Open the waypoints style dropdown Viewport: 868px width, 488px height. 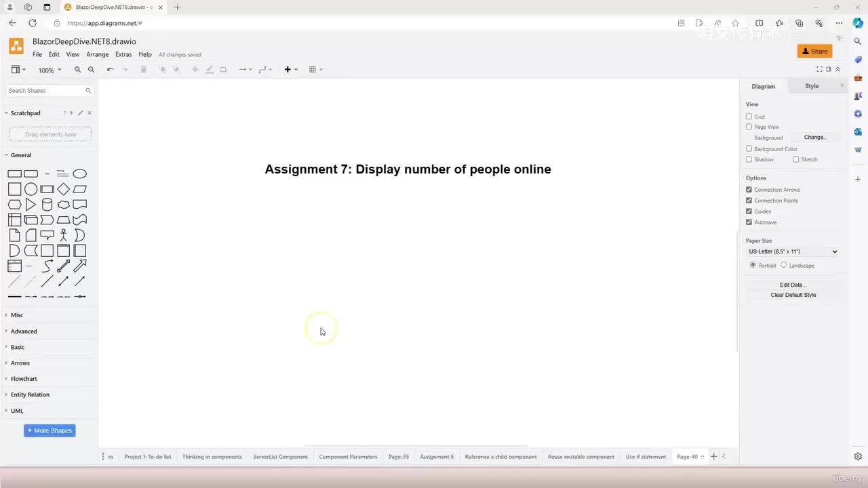click(265, 70)
